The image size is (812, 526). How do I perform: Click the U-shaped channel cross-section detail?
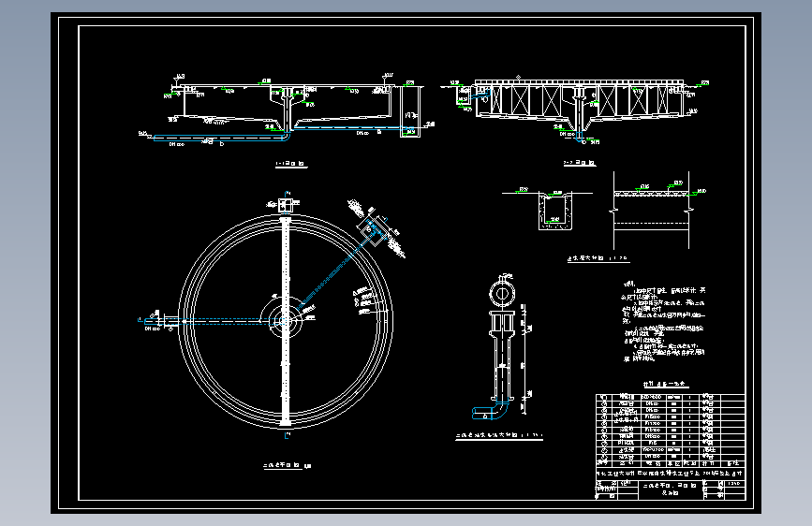[x=555, y=212]
